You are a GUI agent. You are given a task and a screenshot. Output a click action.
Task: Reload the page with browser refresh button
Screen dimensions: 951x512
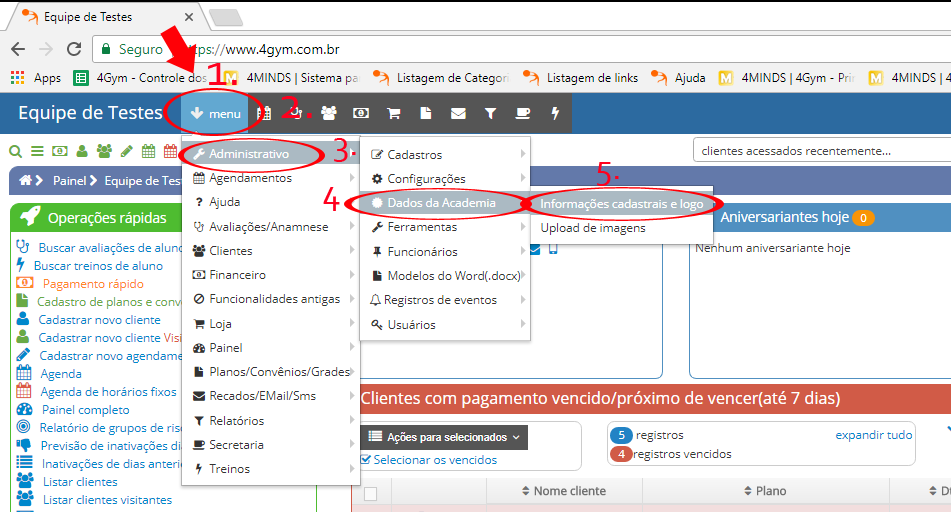pyautogui.click(x=73, y=49)
